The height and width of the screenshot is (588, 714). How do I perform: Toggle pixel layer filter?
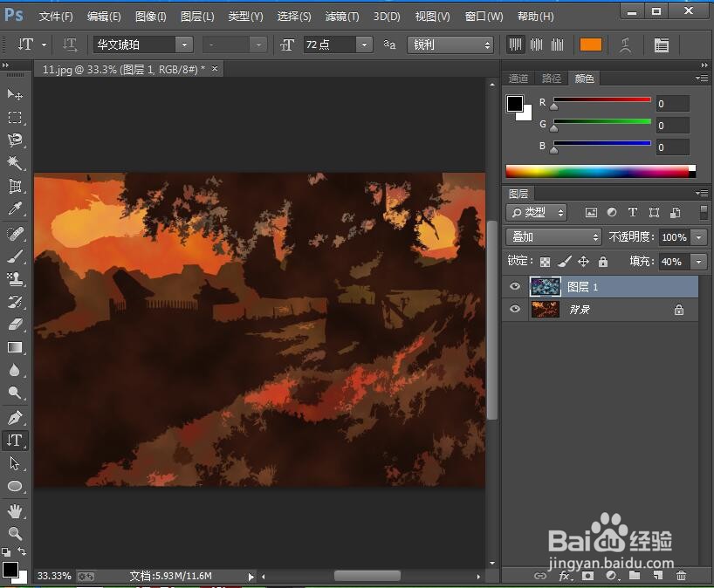click(x=591, y=212)
